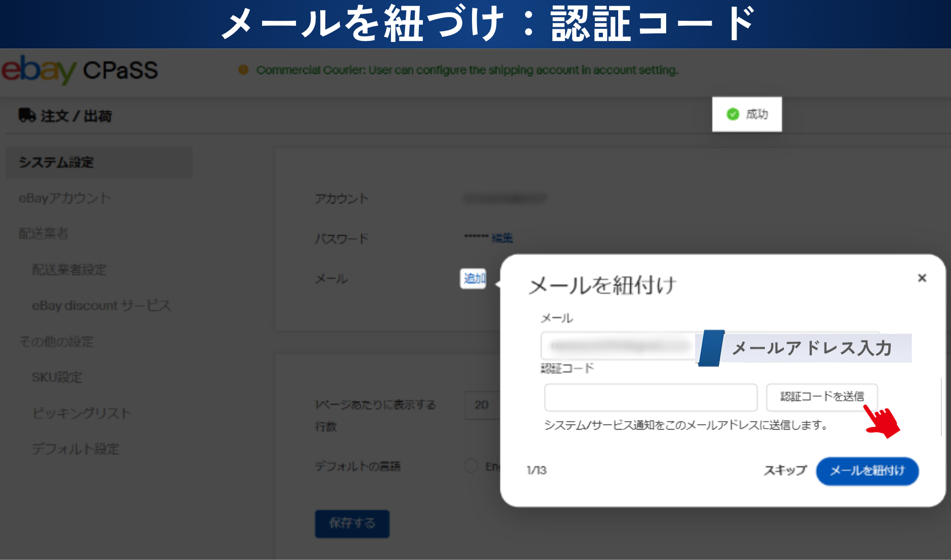This screenshot has height=560, width=951.
Task: Click the 保存する button
Action: (352, 524)
